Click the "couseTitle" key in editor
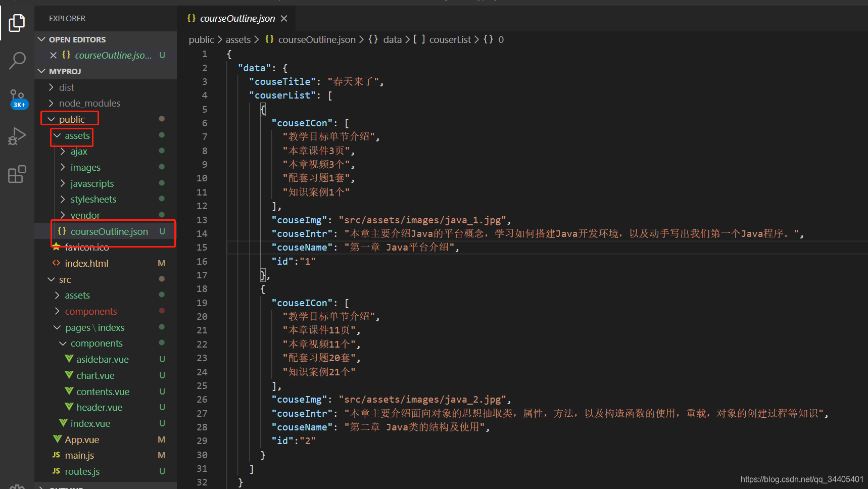Screen dimensions: 868x489 click(282, 81)
